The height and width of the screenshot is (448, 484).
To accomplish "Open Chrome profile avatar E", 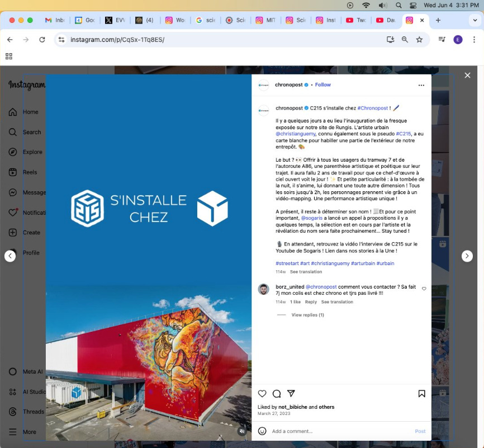I will pyautogui.click(x=458, y=40).
